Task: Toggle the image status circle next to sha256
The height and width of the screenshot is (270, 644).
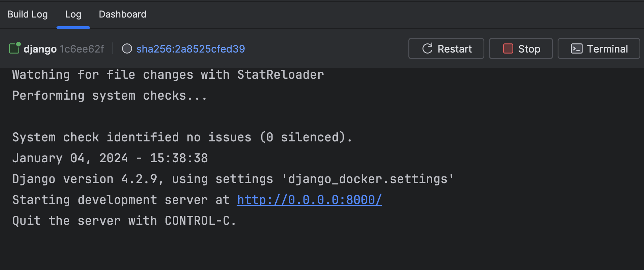Action: [127, 48]
